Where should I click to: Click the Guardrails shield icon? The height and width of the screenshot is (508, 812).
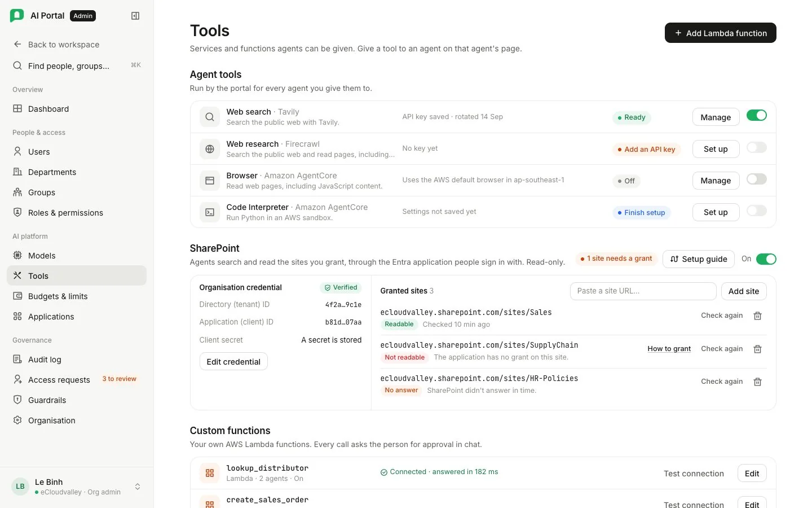(17, 400)
